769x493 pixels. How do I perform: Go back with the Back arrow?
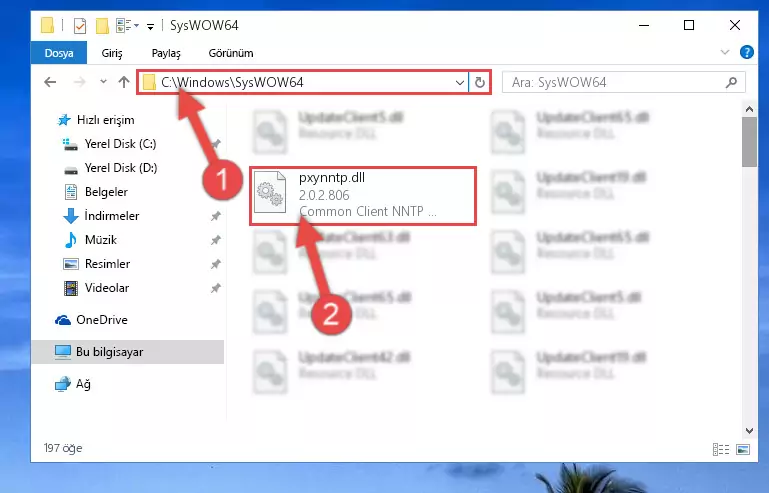coord(50,82)
